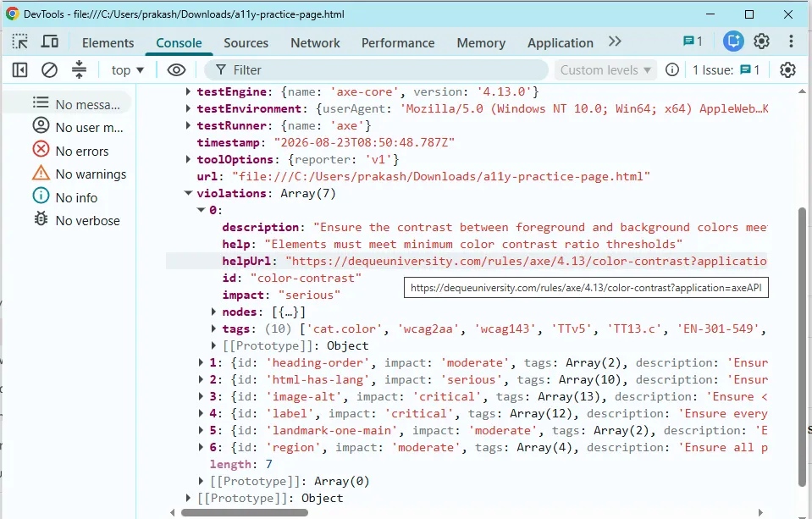Click the horizontal scrollbar thumb
This screenshot has height=519, width=812.
point(245,513)
